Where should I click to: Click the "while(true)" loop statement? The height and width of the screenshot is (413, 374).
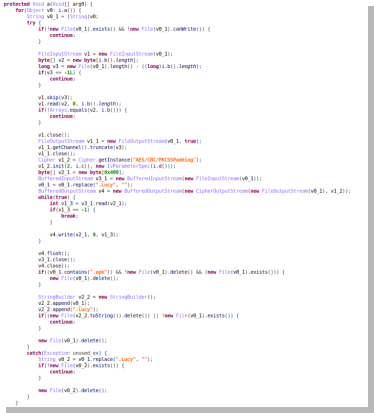[54, 197]
